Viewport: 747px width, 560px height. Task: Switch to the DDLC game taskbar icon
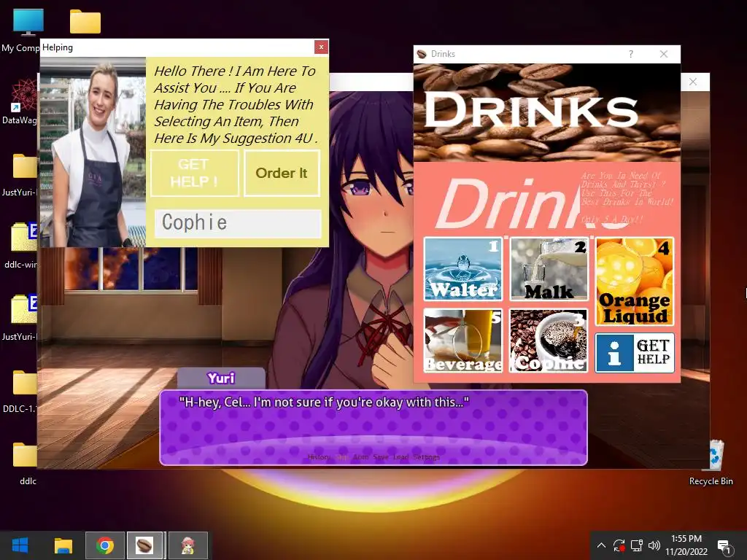click(x=188, y=545)
